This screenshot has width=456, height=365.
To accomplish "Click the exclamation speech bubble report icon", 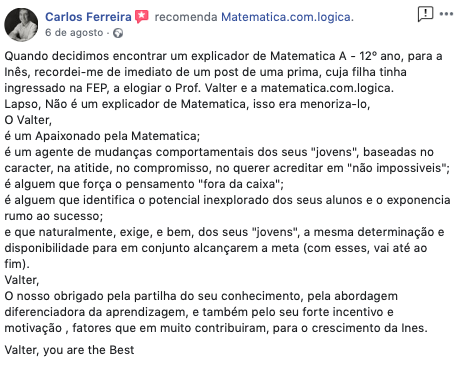I will tap(425, 14).
